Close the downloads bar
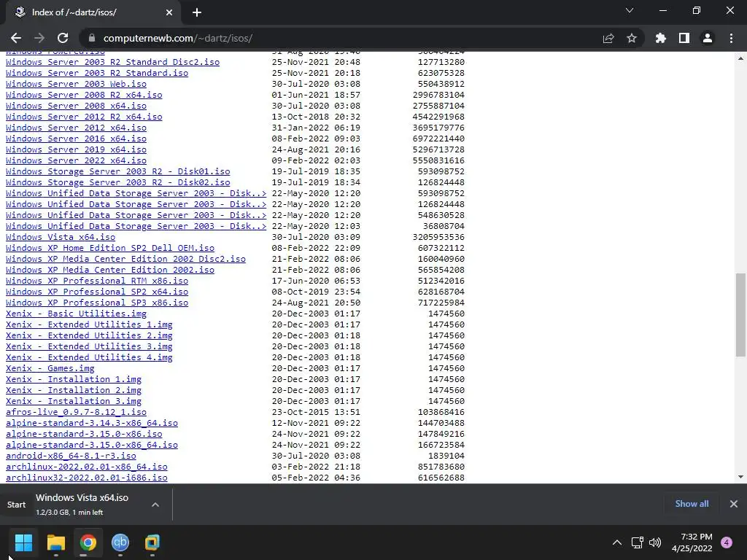747x560 pixels. pos(734,503)
